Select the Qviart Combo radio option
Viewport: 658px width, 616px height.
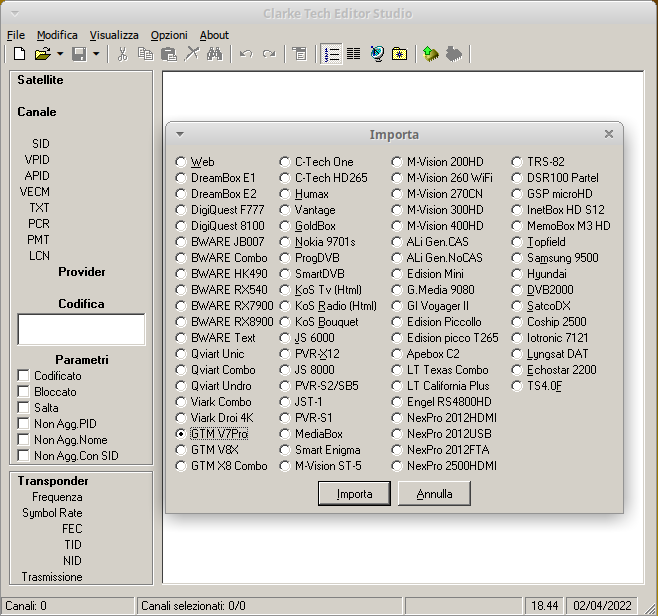point(181,370)
